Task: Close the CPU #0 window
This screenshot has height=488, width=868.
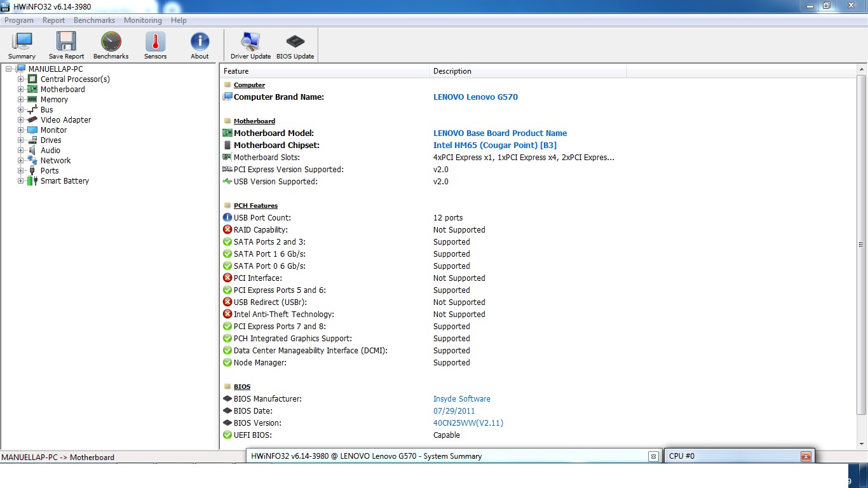Action: tap(806, 456)
